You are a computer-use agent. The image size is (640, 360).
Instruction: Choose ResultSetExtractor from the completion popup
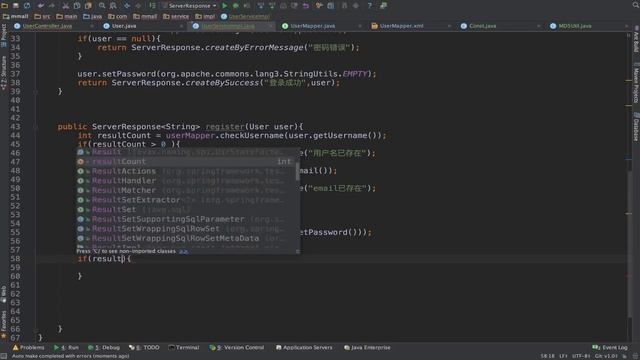(186, 200)
